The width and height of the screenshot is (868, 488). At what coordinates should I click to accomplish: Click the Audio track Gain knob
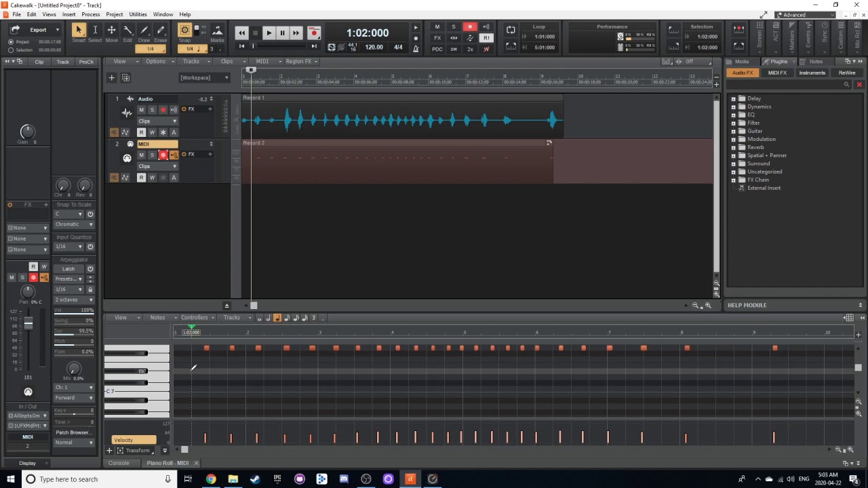(x=27, y=131)
